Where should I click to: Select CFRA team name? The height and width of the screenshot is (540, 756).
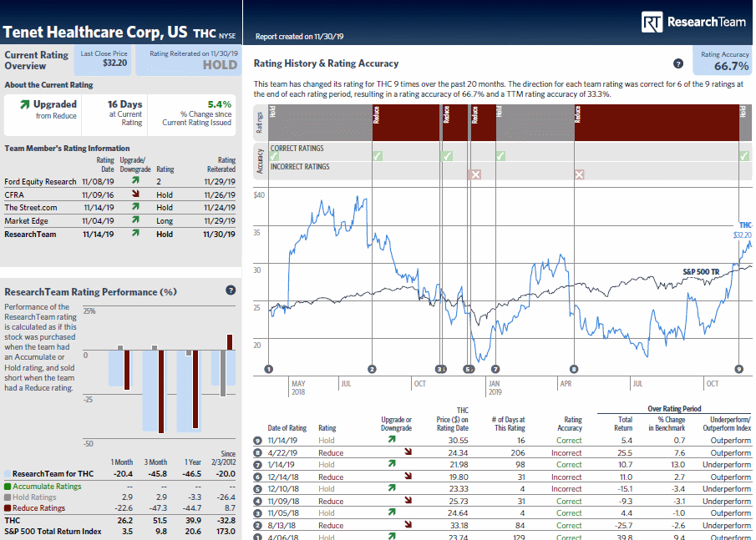coord(14,194)
